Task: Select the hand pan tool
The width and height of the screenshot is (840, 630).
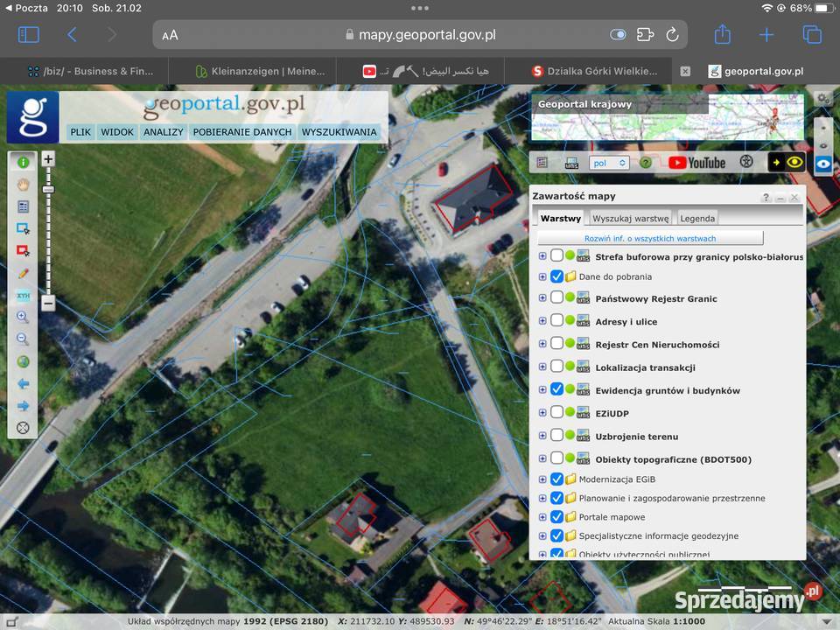Action: [x=23, y=185]
